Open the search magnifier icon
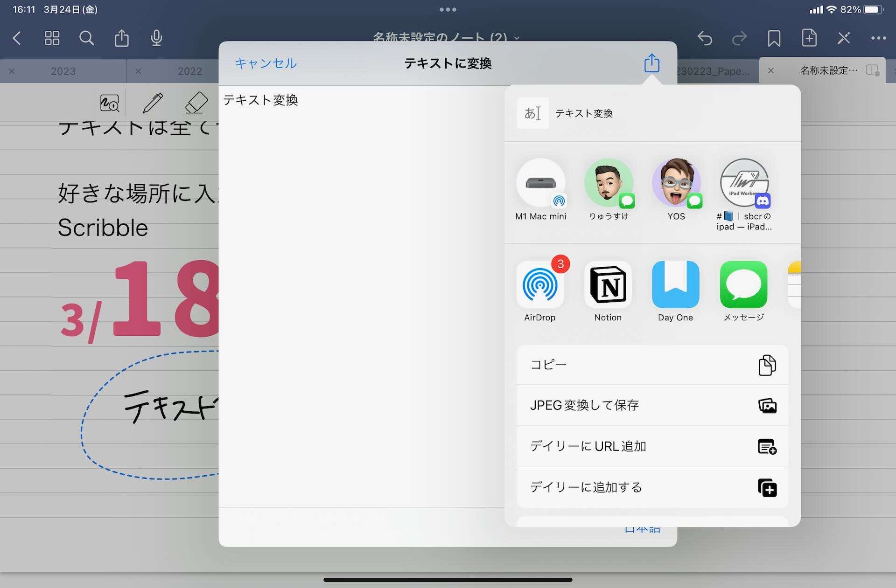The height and width of the screenshot is (588, 896). click(86, 38)
